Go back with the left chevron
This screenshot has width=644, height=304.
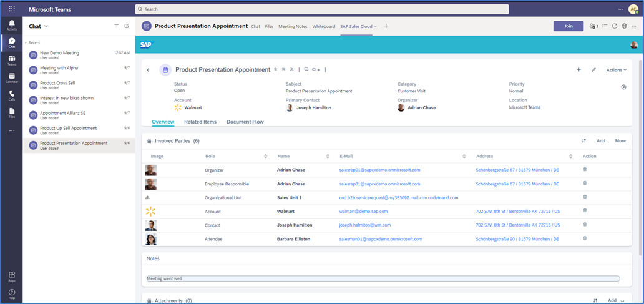(x=149, y=70)
